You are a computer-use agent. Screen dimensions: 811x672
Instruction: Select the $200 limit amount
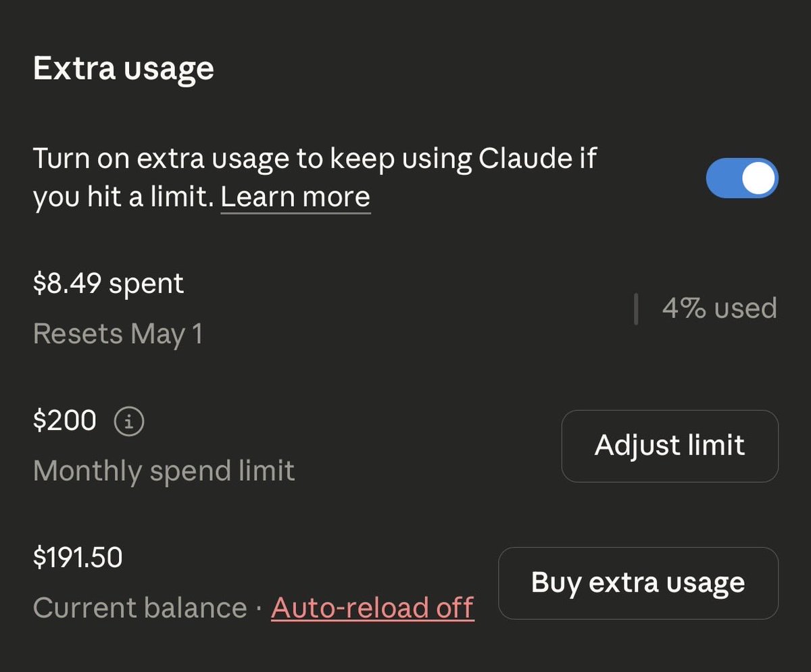click(x=65, y=421)
